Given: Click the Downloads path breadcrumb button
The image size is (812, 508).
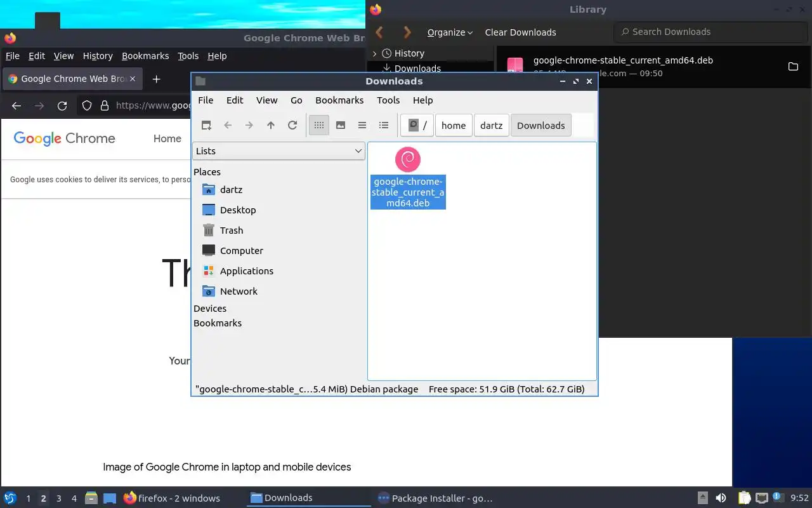Looking at the screenshot, I should point(541,125).
